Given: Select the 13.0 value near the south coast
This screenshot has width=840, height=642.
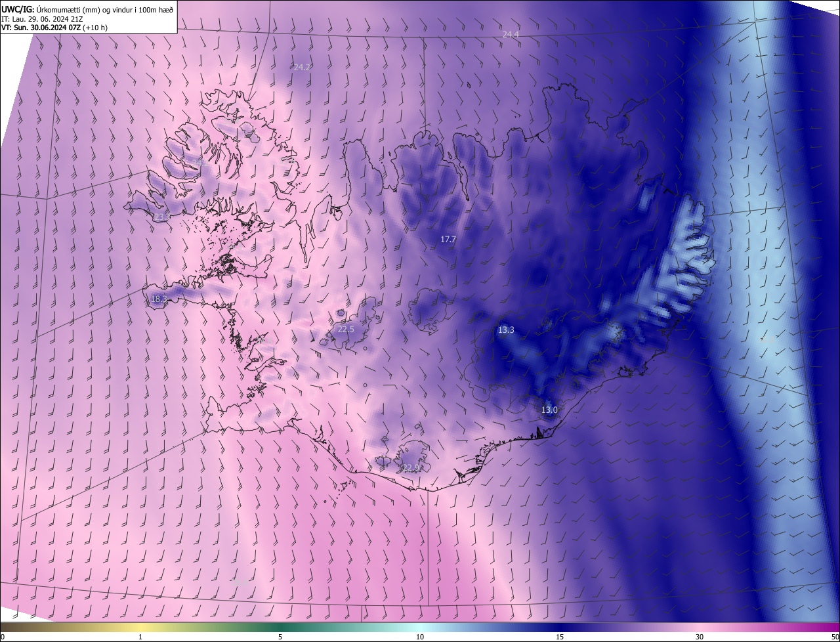Looking at the screenshot, I should click(x=549, y=410).
